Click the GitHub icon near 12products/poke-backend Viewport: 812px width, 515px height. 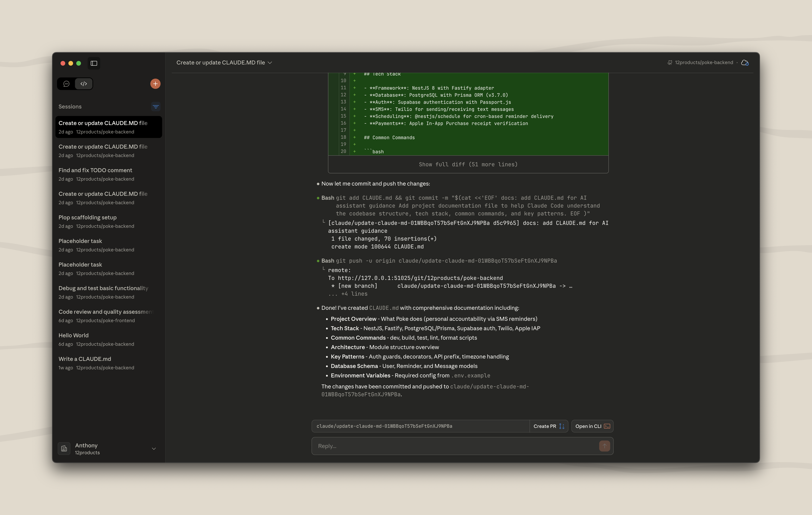(670, 62)
